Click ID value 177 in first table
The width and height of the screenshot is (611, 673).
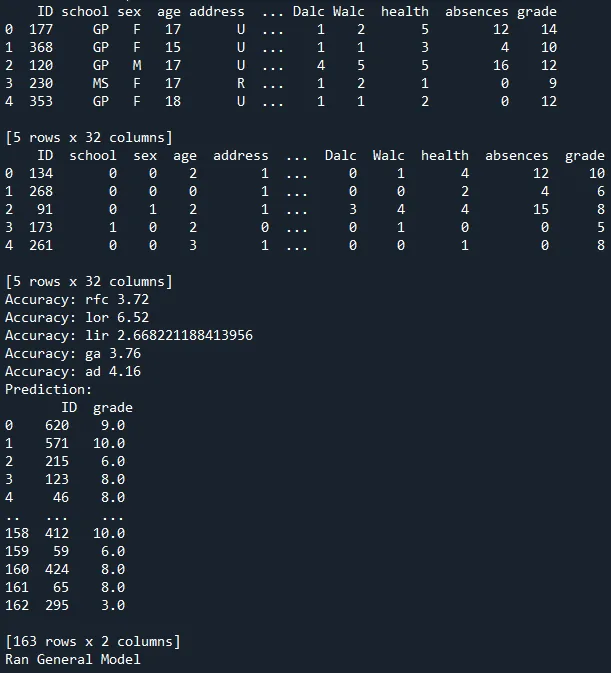click(41, 29)
